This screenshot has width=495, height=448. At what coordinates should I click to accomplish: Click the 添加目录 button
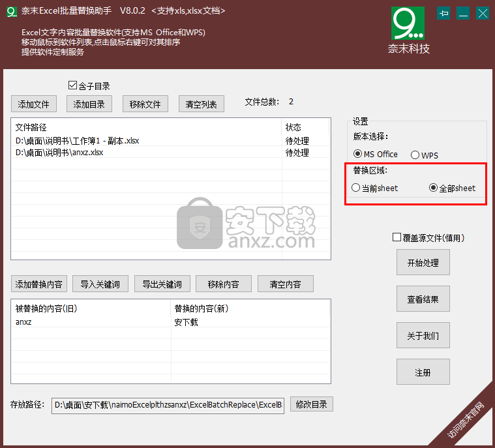[89, 104]
